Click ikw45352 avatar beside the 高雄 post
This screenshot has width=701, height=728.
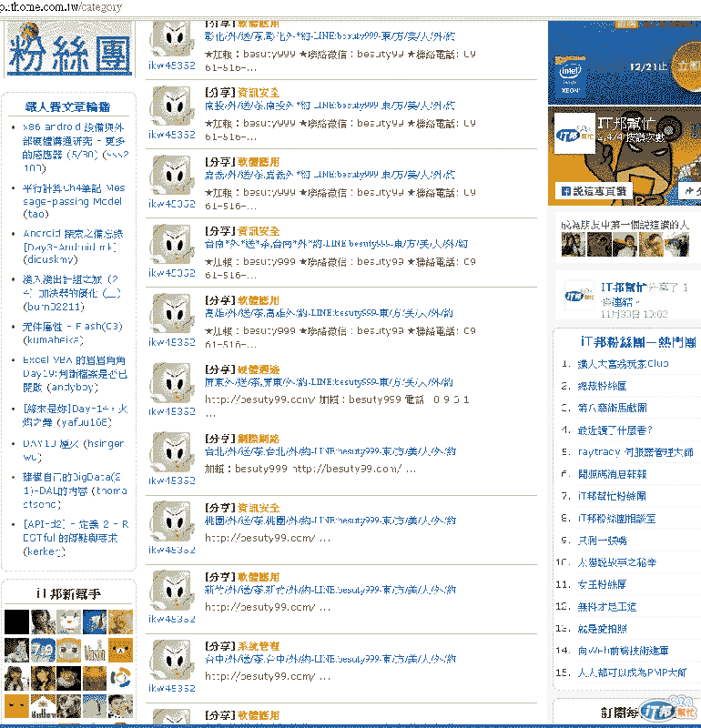tap(172, 314)
